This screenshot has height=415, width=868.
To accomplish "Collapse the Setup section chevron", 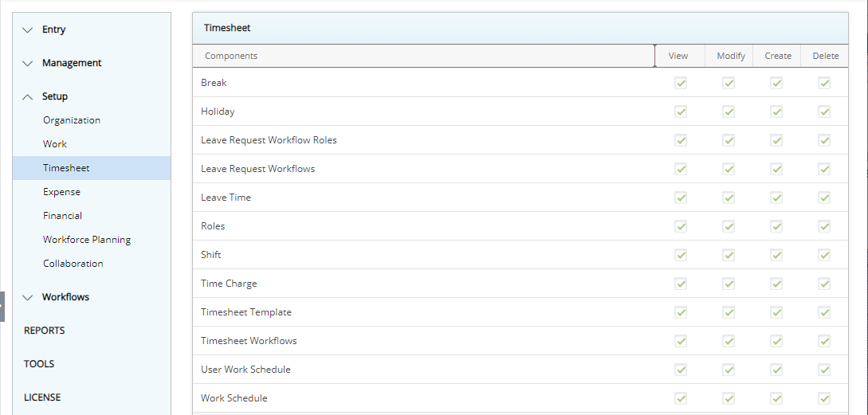I will click(x=28, y=97).
